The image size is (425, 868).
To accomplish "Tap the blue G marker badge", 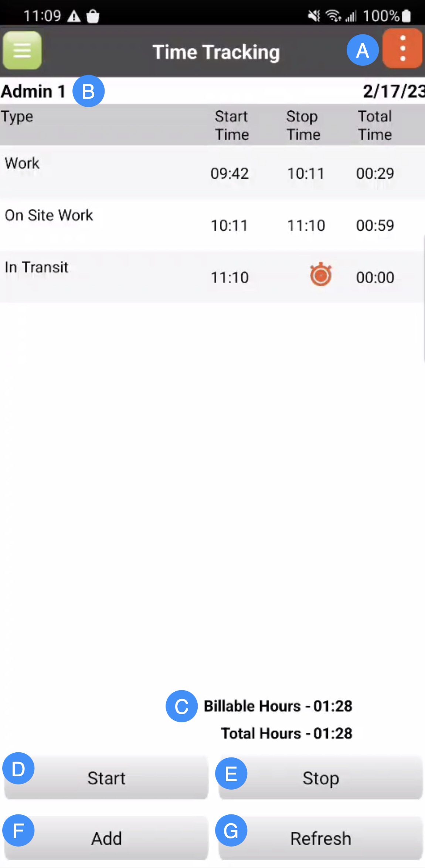I will [231, 830].
